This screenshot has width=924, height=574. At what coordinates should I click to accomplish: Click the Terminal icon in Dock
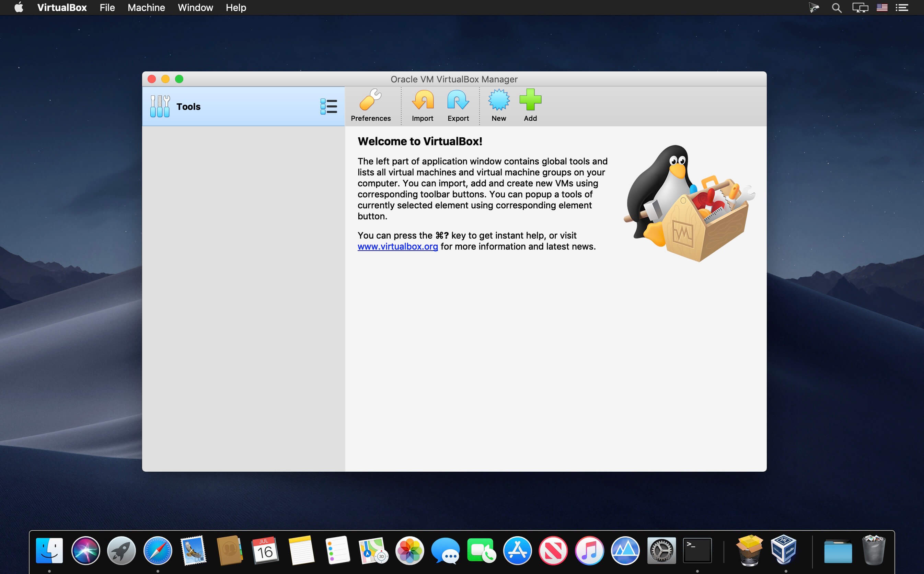tap(697, 550)
